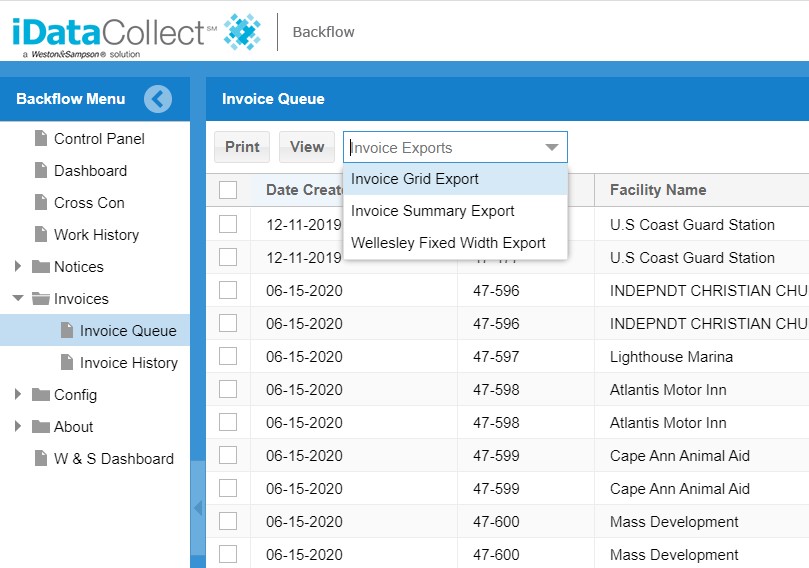The image size is (809, 568).
Task: Check the second 12-11-2019 U.S Coast Guard row
Action: click(228, 257)
